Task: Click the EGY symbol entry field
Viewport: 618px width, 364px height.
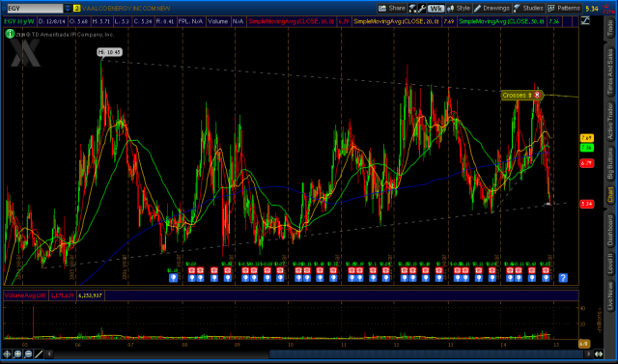Action: (x=35, y=8)
